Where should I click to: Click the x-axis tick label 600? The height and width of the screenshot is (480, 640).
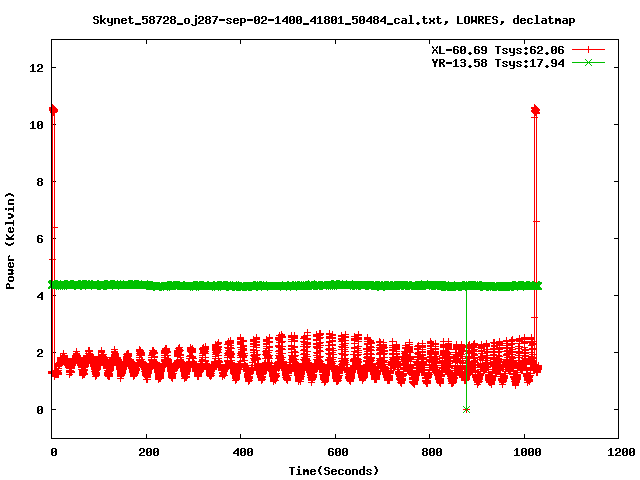338,452
